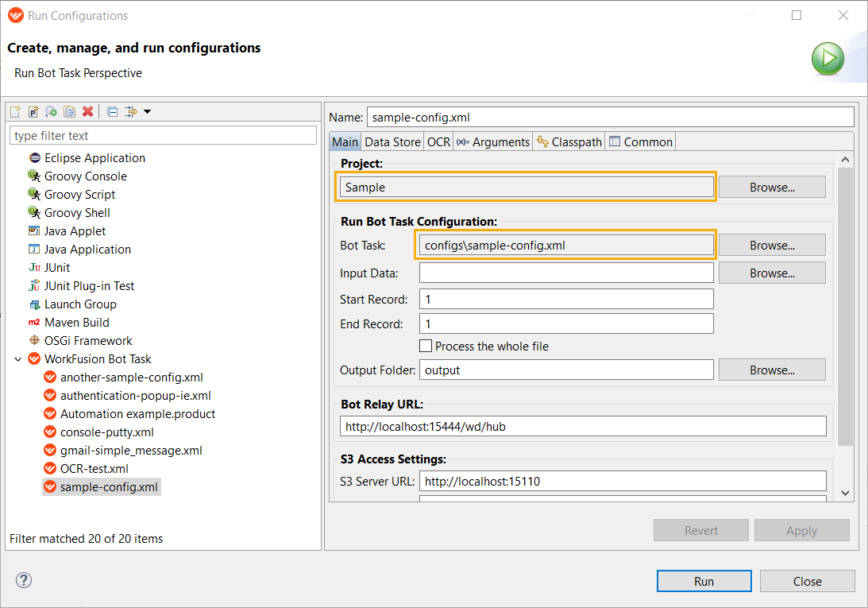868x608 pixels.
Task: Select OCR-test.xml configuration
Action: pos(95,469)
